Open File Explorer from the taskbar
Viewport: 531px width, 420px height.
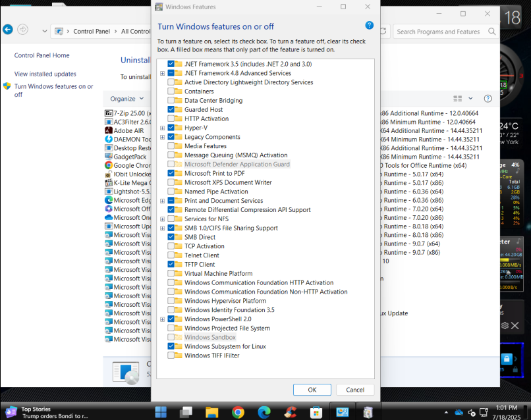212,412
